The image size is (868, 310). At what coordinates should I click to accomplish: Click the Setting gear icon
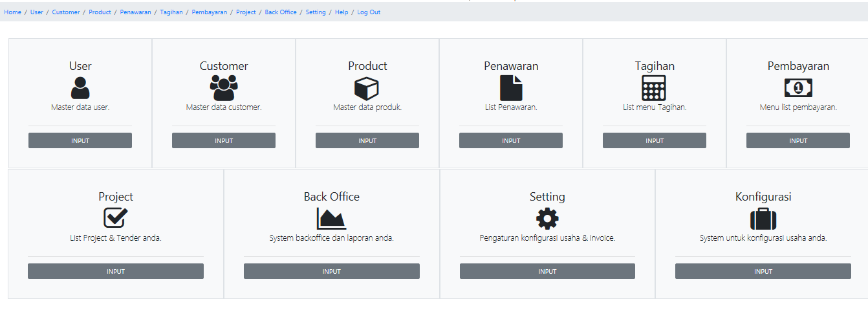(547, 219)
